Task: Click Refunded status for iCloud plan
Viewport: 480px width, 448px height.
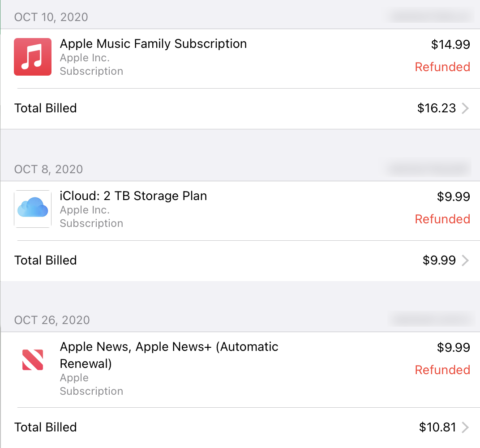Action: coord(442,219)
